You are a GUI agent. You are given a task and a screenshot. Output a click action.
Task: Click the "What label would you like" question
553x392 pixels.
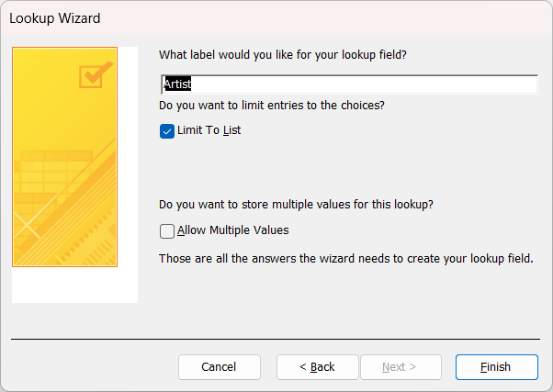(283, 54)
